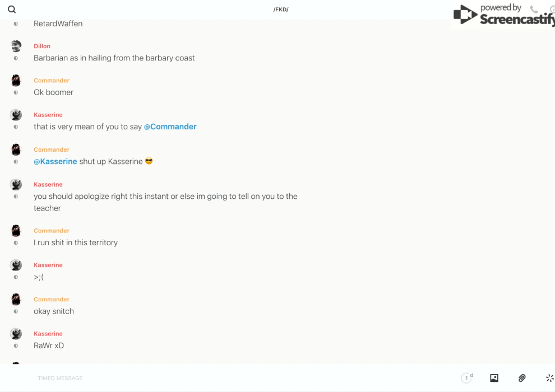Open the 1d message expiration timer
Screen dimensions: 555x392
coord(467,378)
